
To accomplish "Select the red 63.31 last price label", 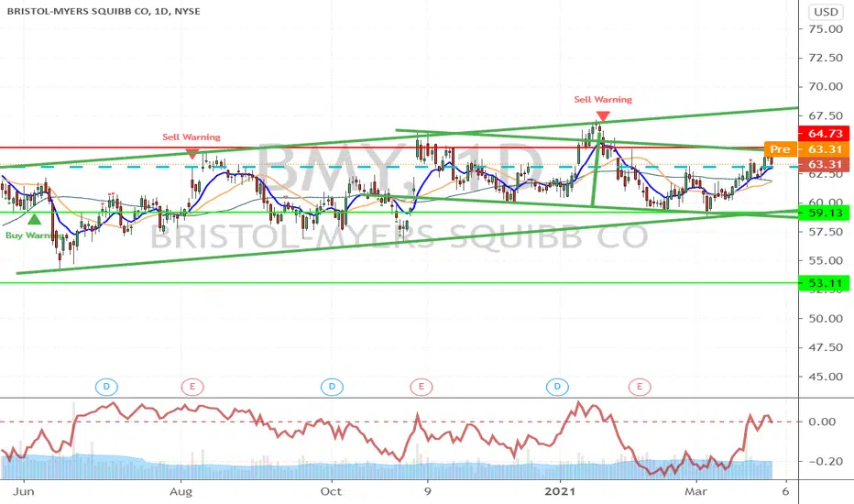I will (x=824, y=165).
